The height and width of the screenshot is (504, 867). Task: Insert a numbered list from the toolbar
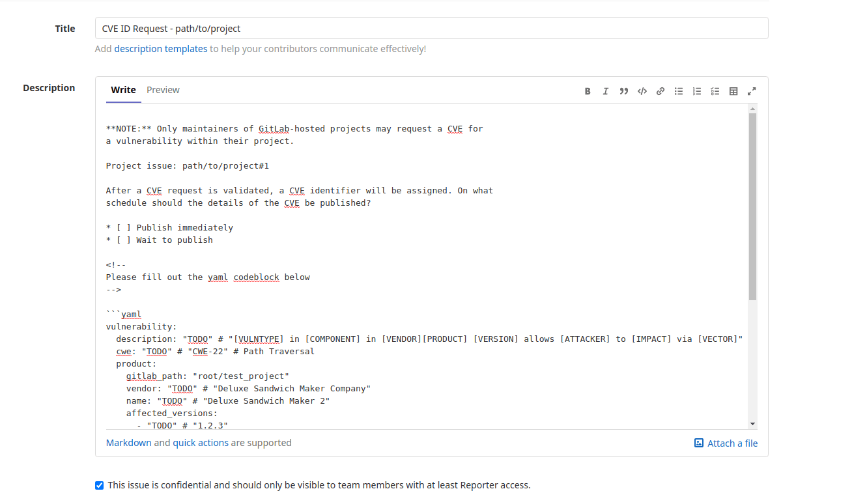696,91
